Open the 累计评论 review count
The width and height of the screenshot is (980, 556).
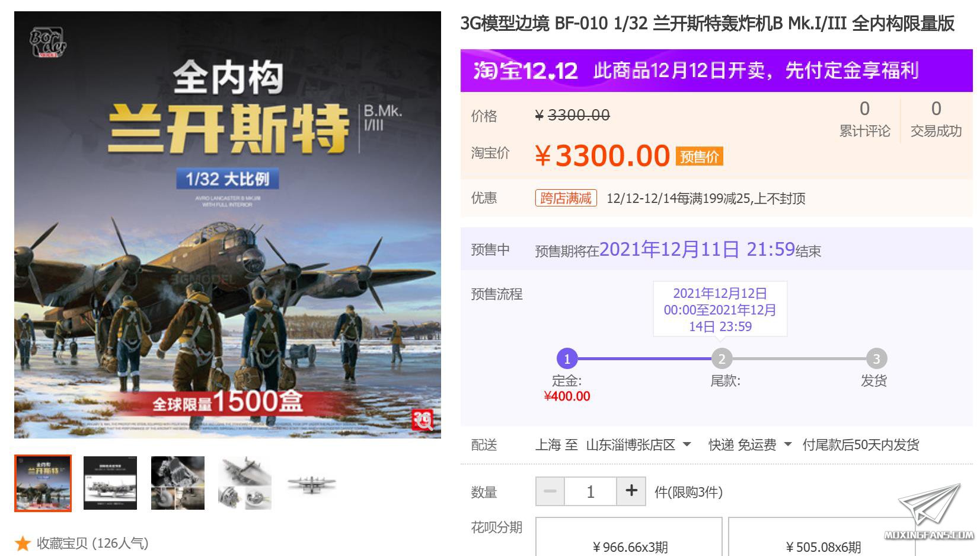[864, 119]
